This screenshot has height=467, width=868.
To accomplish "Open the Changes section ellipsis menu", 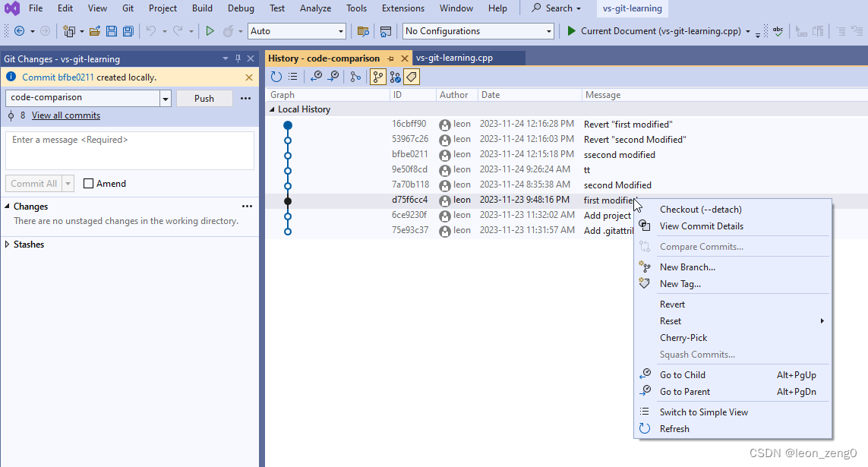I will [247, 207].
